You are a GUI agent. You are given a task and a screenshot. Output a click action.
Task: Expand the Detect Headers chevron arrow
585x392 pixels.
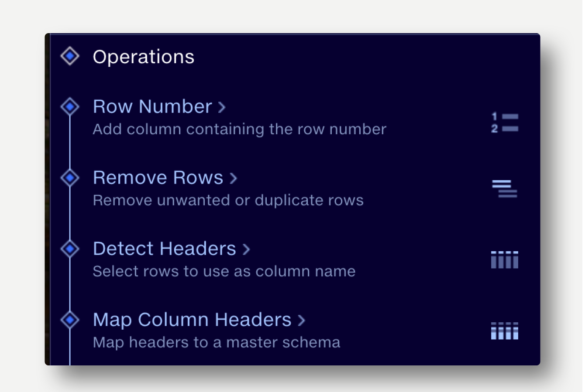(246, 249)
